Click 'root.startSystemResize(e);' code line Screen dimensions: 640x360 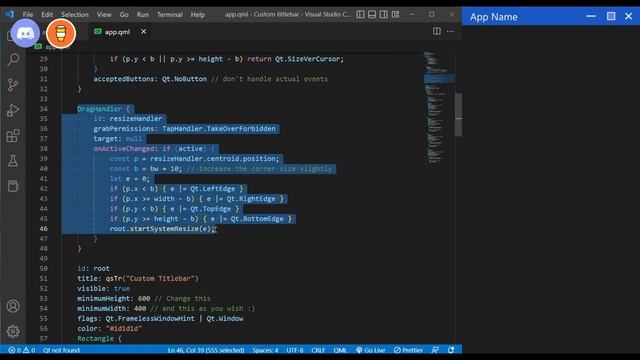162,229
